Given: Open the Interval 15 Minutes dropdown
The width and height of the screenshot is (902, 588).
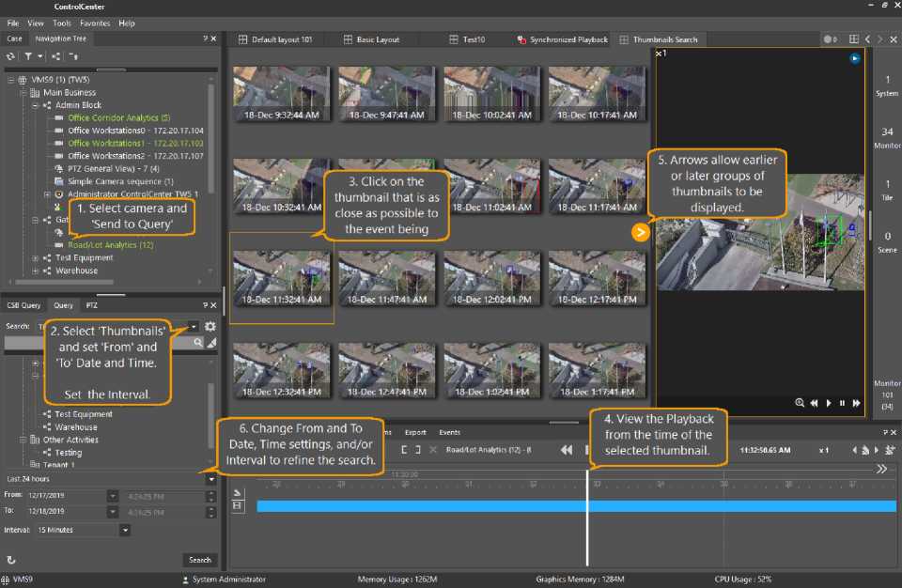Looking at the screenshot, I should pyautogui.click(x=125, y=530).
